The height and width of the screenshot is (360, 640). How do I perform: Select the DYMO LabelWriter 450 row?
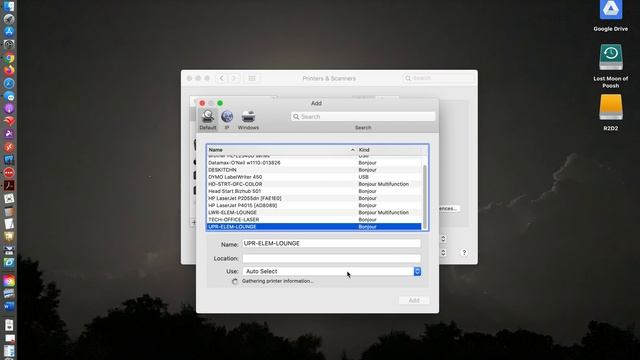pos(314,177)
